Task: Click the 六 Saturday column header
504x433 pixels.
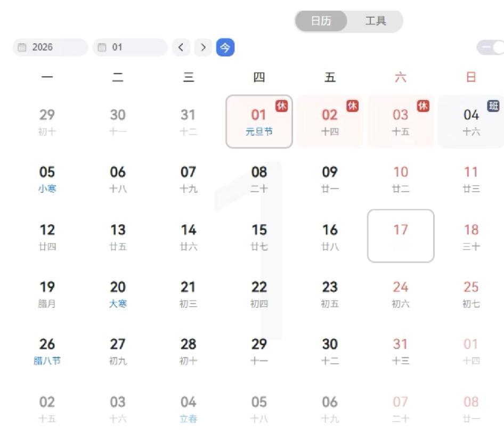Action: click(x=401, y=77)
